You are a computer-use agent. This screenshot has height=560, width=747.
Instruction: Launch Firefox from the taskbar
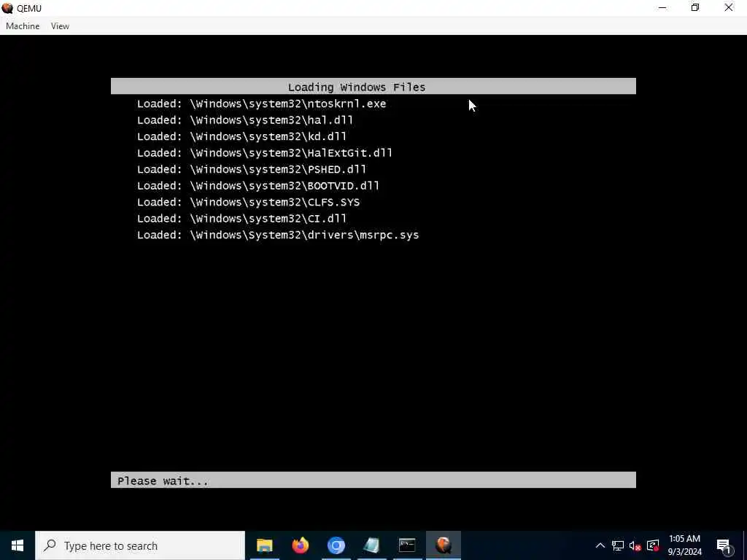pos(300,545)
